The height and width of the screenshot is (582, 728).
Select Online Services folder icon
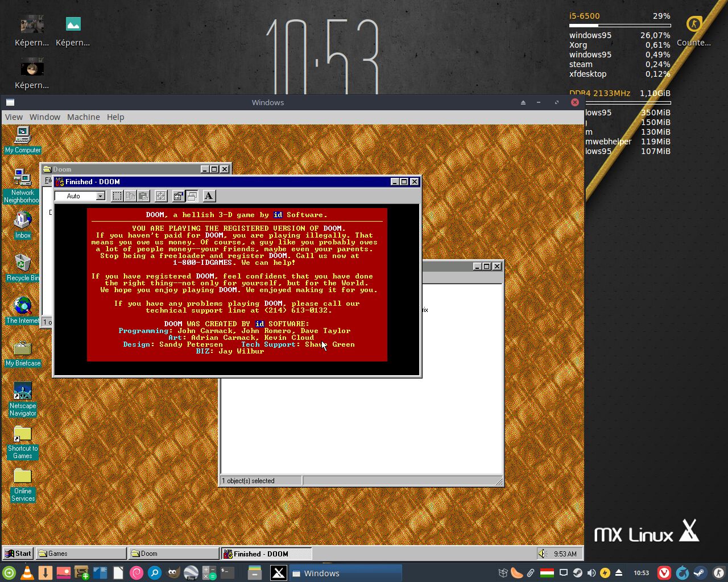pos(23,485)
